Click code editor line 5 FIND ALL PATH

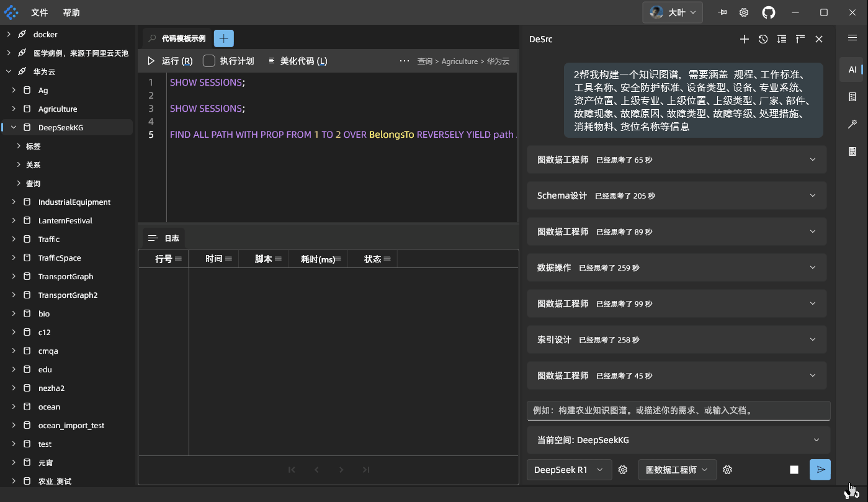coord(342,134)
